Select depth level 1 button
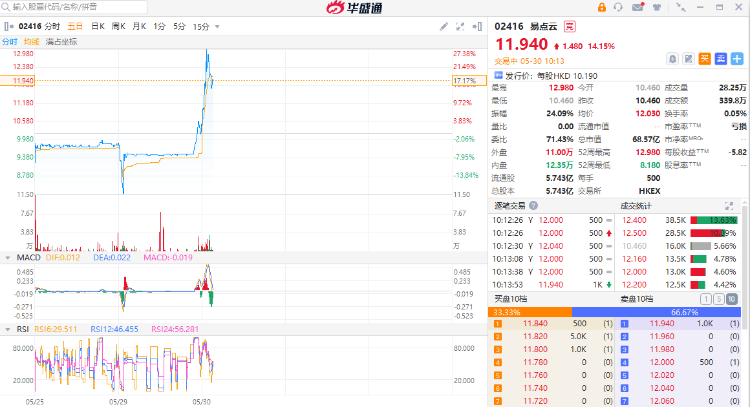750x407 pixels. click(706, 299)
